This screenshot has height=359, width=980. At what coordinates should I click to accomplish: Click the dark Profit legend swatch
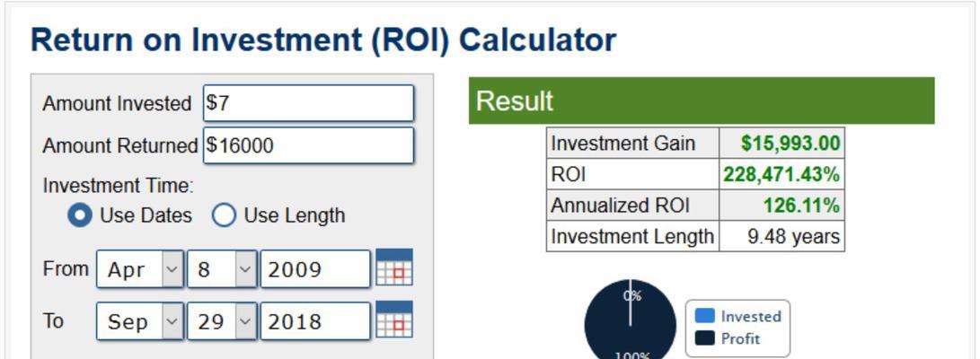pyautogui.click(x=705, y=338)
